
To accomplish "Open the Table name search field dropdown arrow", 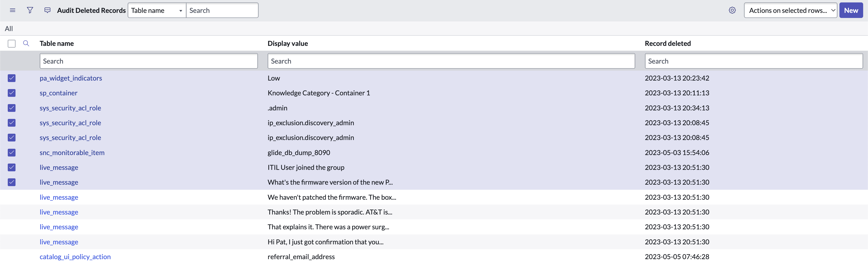I will (x=181, y=10).
